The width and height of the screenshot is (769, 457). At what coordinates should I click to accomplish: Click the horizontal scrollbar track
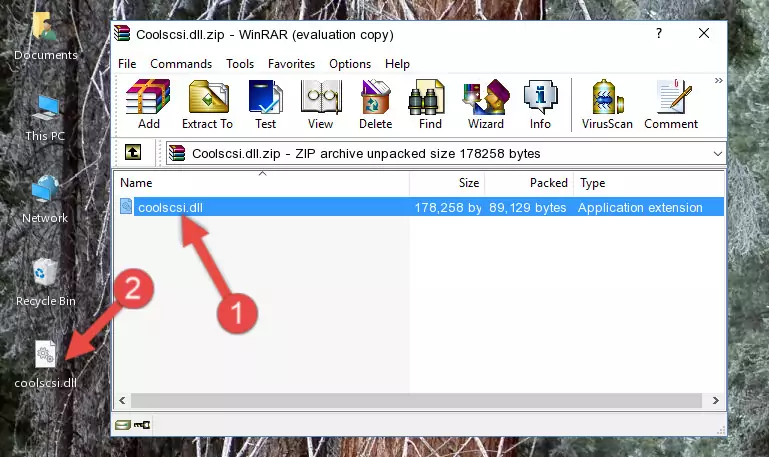pyautogui.click(x=416, y=401)
